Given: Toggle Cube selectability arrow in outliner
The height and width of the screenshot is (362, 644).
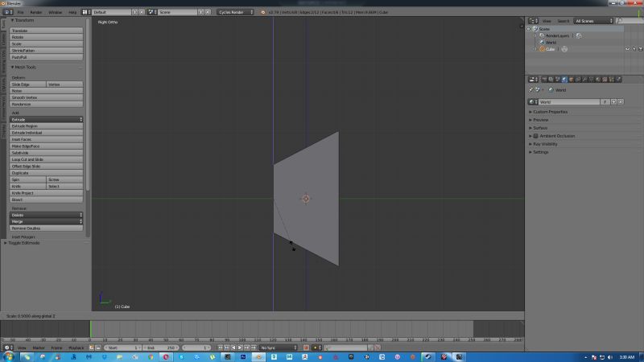Looking at the screenshot, I should click(x=634, y=49).
